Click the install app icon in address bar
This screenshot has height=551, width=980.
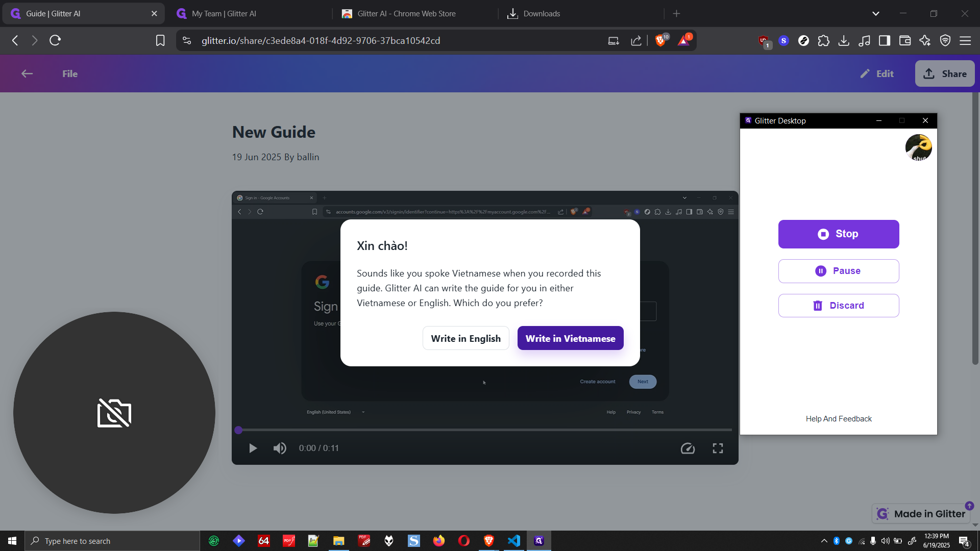click(614, 40)
